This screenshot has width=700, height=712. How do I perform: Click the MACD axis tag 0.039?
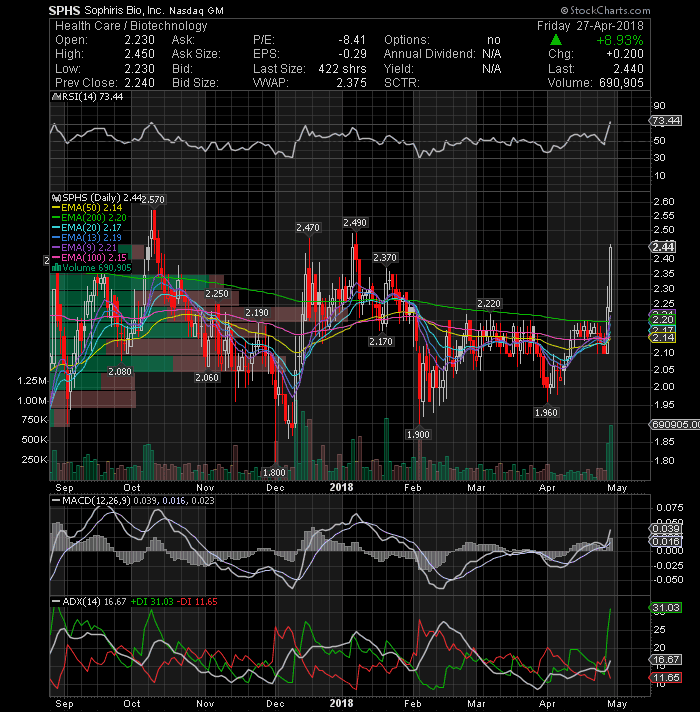pyautogui.click(x=666, y=529)
